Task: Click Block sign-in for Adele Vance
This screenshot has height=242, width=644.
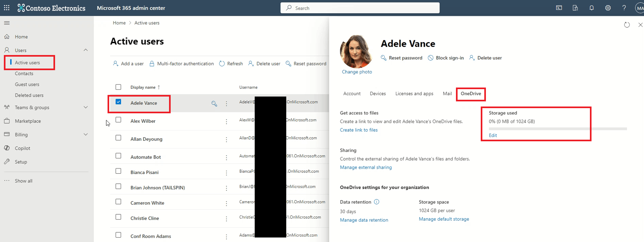Action: tap(446, 58)
